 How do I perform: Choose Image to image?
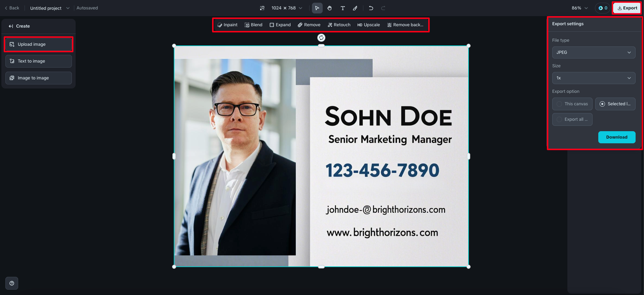pos(39,78)
